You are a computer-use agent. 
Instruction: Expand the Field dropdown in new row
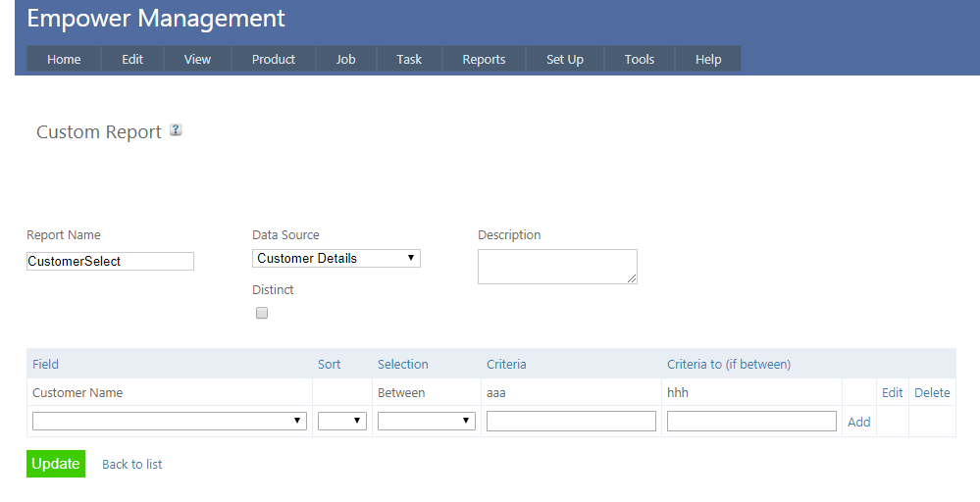169,422
